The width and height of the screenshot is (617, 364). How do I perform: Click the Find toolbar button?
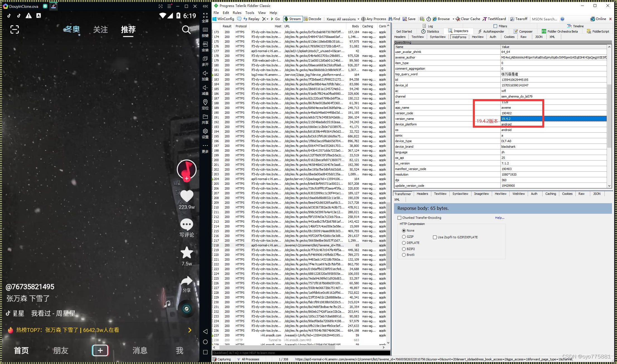[394, 19]
